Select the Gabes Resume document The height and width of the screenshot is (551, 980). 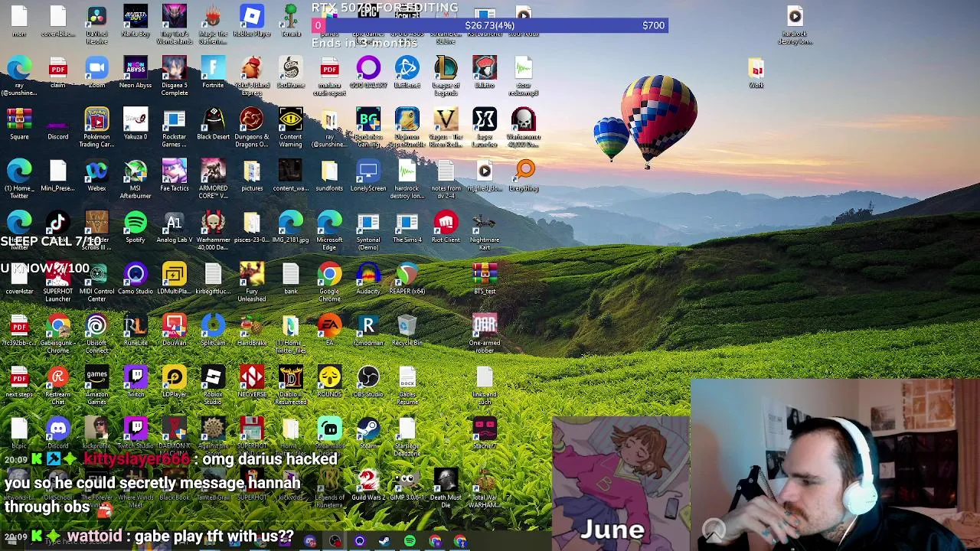pyautogui.click(x=407, y=383)
